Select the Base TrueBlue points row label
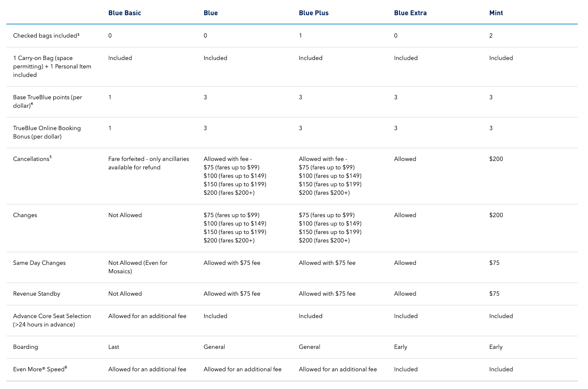The image size is (588, 389). click(x=47, y=101)
